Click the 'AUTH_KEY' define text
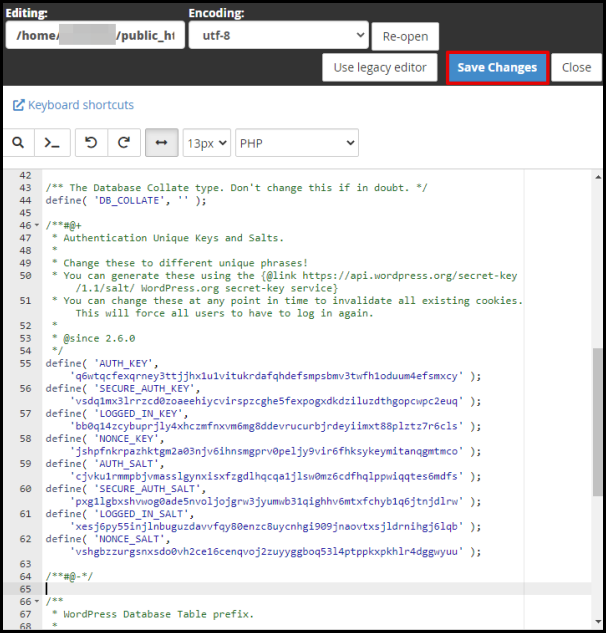This screenshot has width=606, height=633. pyautogui.click(x=102, y=363)
